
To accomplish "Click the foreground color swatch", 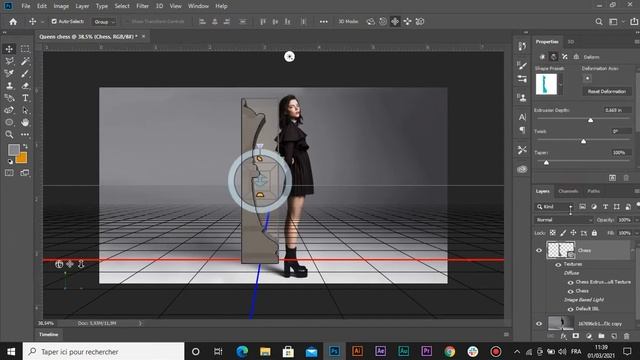I will 13,150.
